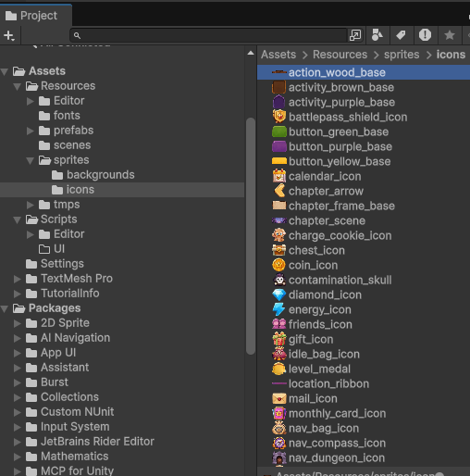Screen dimensions: 470x476
Task: Go to Assets in breadcrumb path
Action: point(278,55)
